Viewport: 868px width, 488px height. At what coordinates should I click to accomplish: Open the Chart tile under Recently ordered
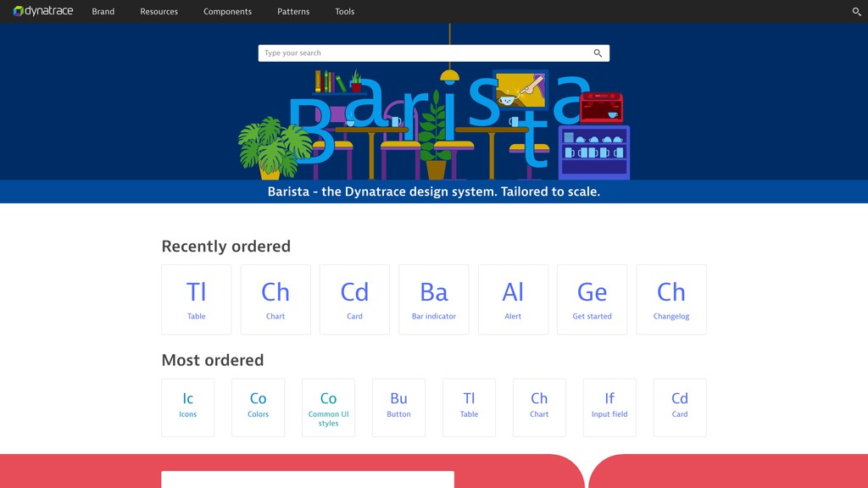pyautogui.click(x=275, y=299)
